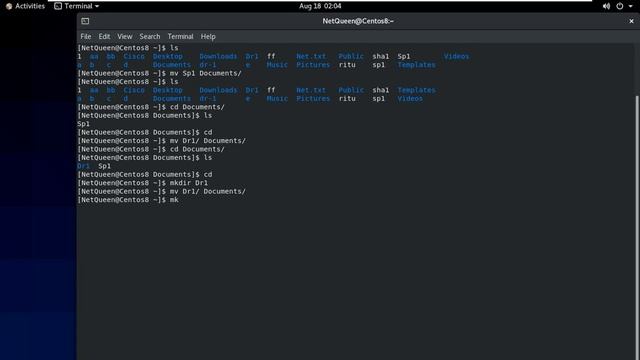
Task: Open the File menu
Action: [86, 36]
